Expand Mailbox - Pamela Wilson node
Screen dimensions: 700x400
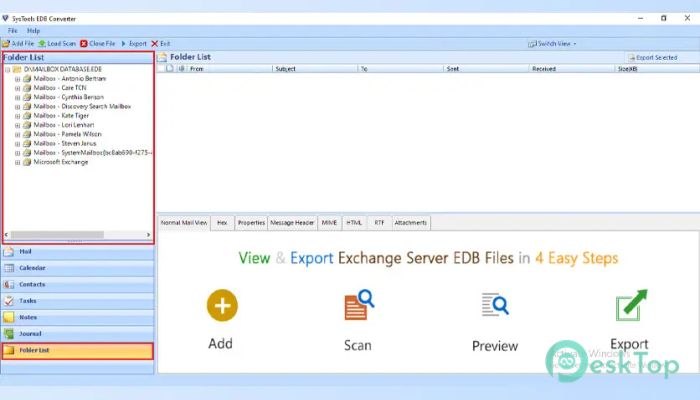(x=17, y=134)
